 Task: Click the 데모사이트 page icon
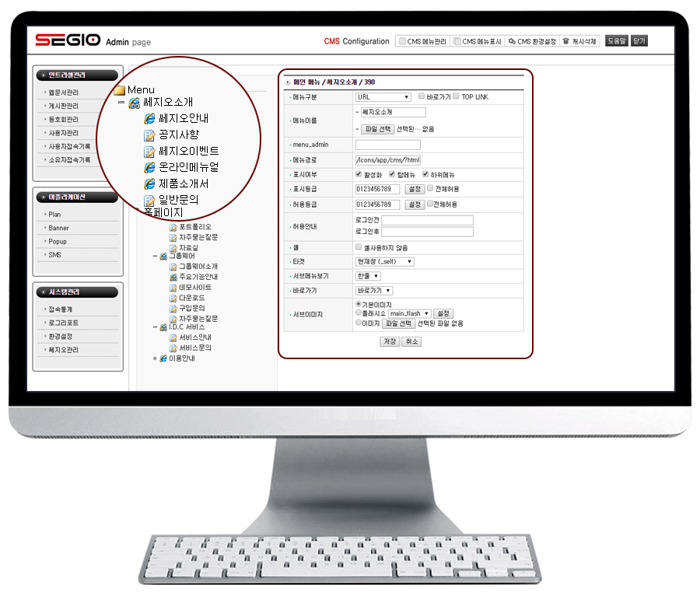173,288
